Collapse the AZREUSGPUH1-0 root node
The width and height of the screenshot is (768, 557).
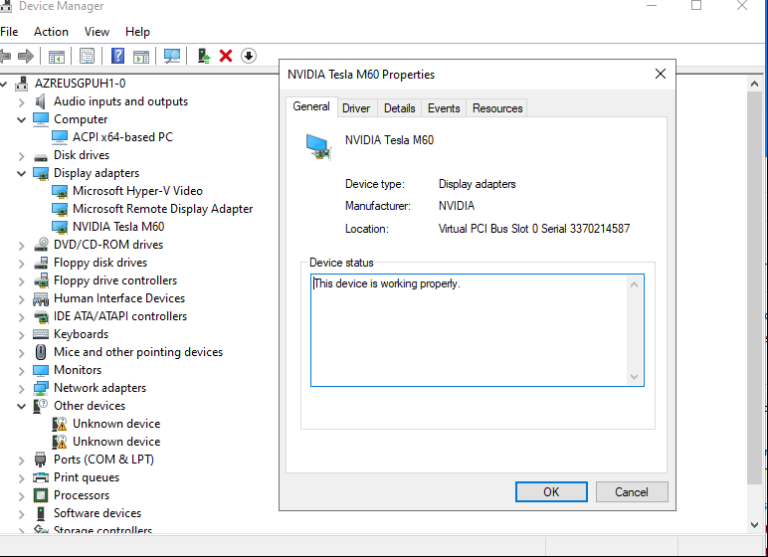(4, 84)
